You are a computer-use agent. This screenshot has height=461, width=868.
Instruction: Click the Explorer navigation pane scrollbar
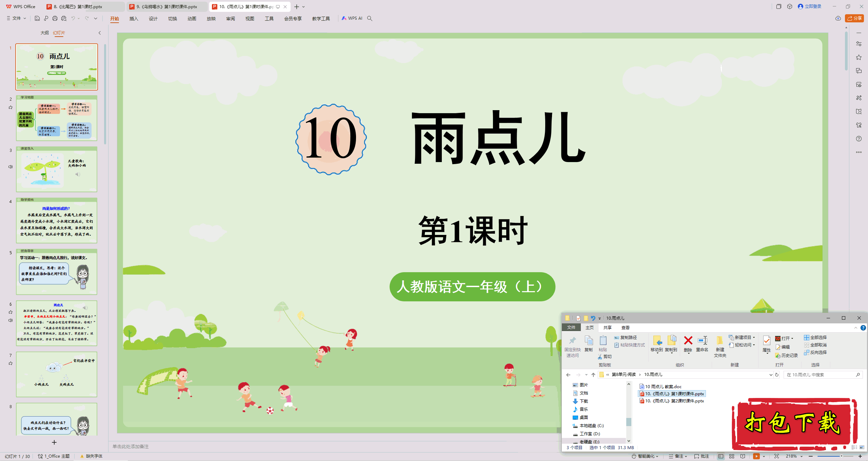[x=629, y=422]
